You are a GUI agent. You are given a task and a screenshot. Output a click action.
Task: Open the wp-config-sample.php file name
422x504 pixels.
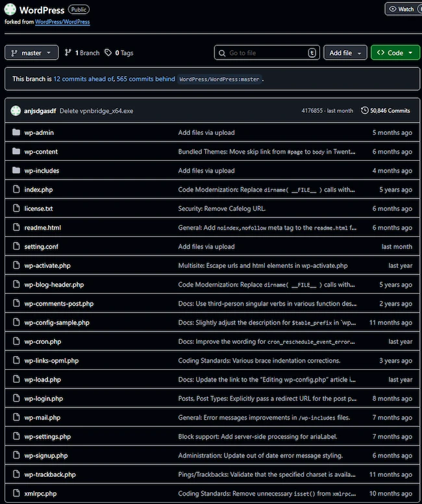pos(56,322)
